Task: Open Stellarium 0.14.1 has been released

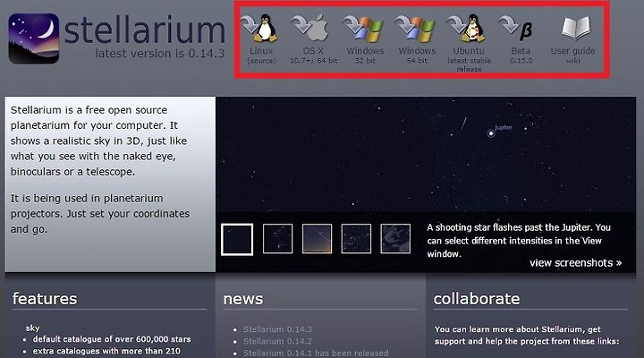Action: (316, 353)
